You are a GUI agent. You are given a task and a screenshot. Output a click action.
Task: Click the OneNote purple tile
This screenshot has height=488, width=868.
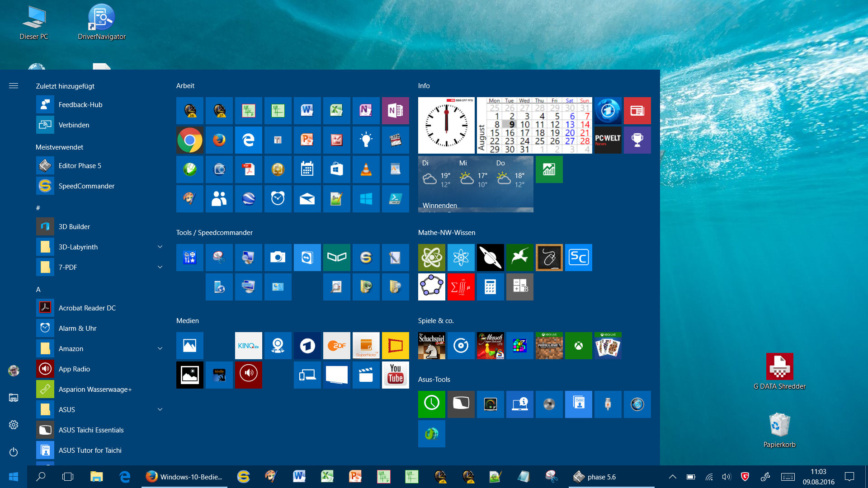click(395, 111)
